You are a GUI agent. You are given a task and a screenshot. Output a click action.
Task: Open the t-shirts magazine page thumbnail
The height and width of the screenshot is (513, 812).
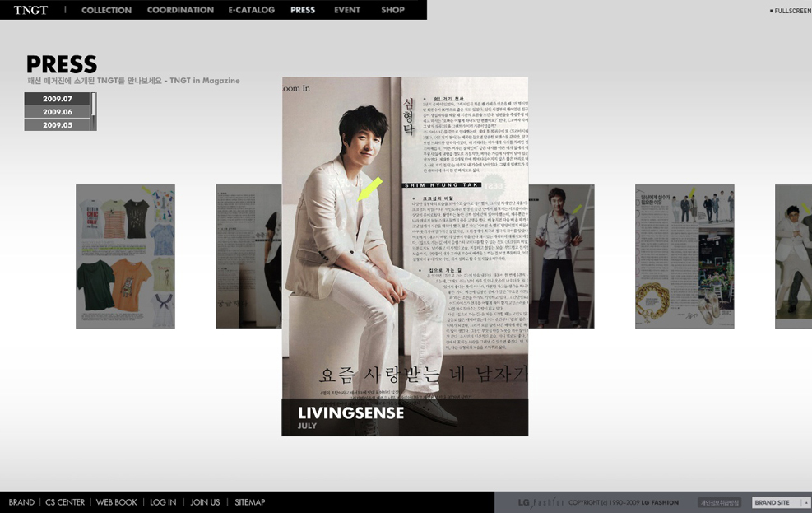125,256
